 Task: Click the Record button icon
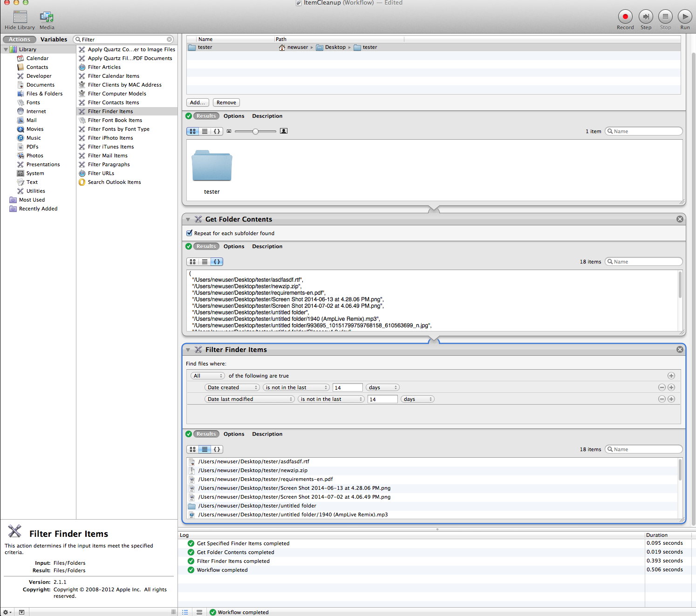(625, 17)
